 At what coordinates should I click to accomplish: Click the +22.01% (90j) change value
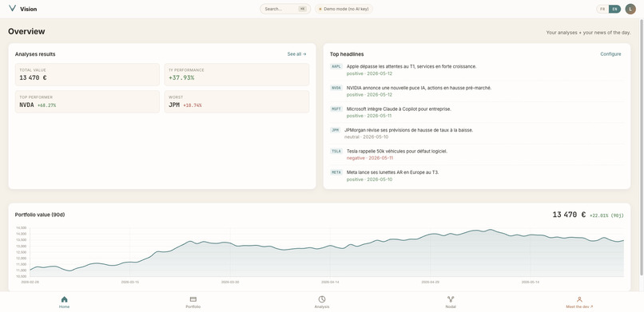(x=606, y=215)
